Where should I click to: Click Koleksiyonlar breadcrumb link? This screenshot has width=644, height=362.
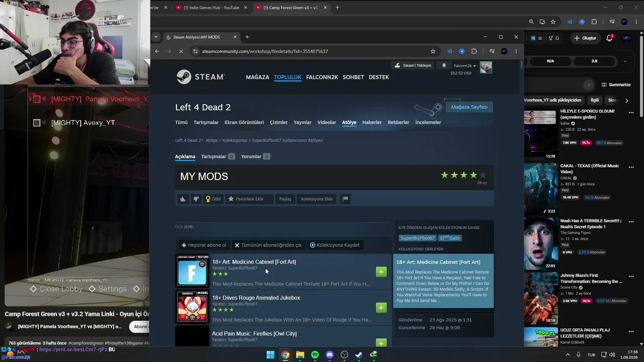tap(235, 140)
